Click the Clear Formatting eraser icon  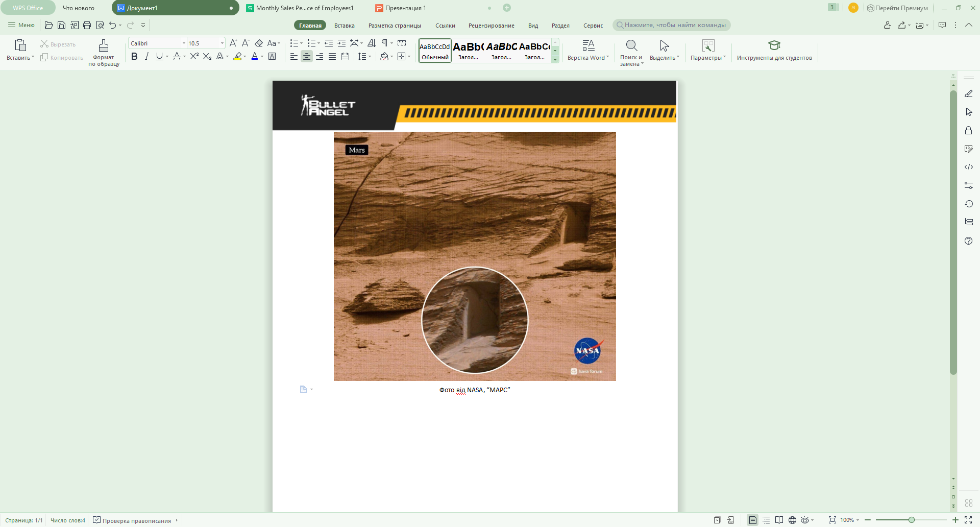259,43
